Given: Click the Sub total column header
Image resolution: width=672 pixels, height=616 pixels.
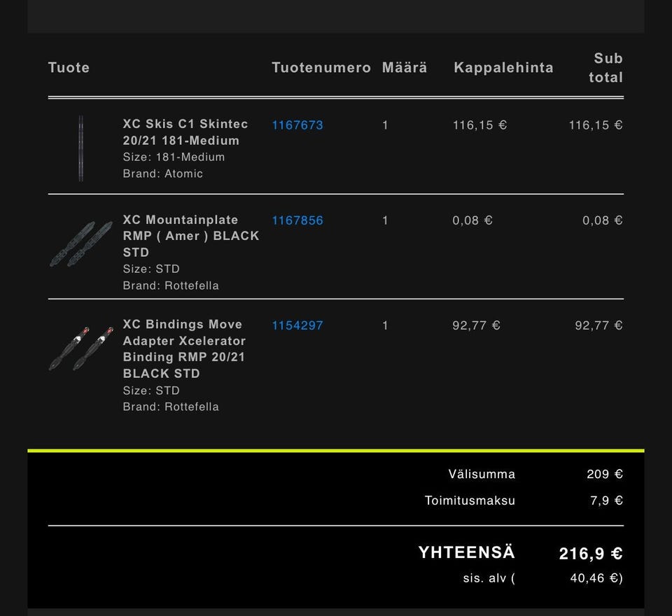Looking at the screenshot, I should 606,68.
